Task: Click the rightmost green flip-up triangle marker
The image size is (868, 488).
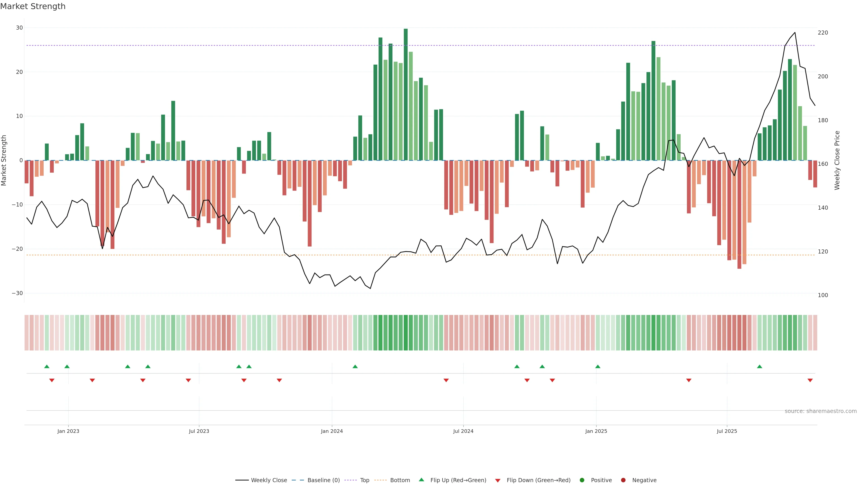Action: coord(759,366)
